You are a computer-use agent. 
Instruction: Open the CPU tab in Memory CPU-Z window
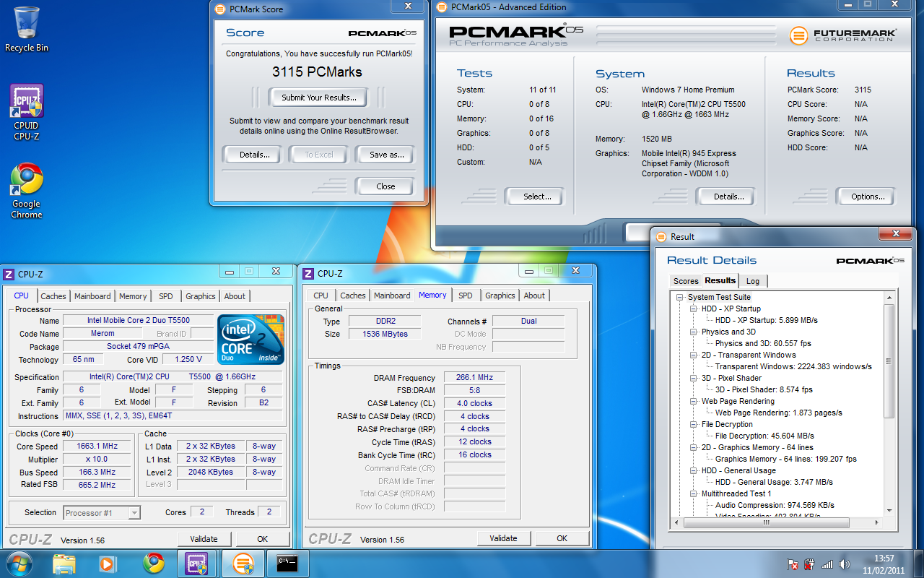click(321, 296)
